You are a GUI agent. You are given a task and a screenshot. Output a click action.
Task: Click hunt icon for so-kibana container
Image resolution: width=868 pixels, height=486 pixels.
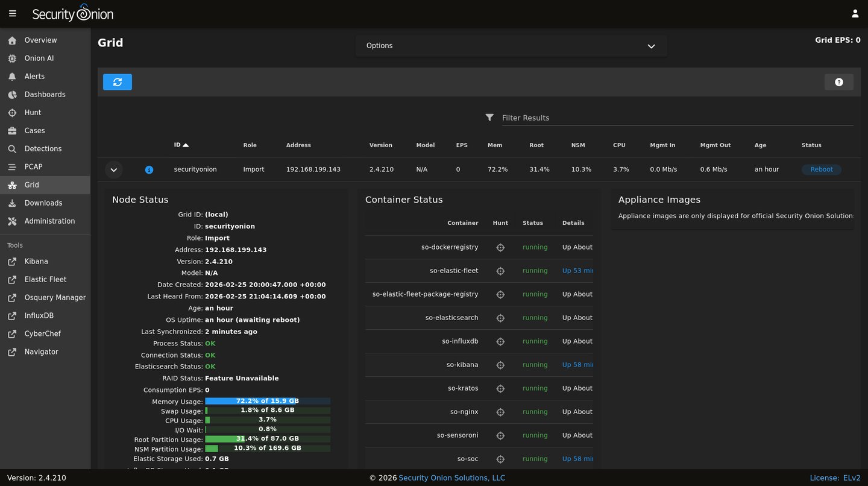(x=500, y=365)
